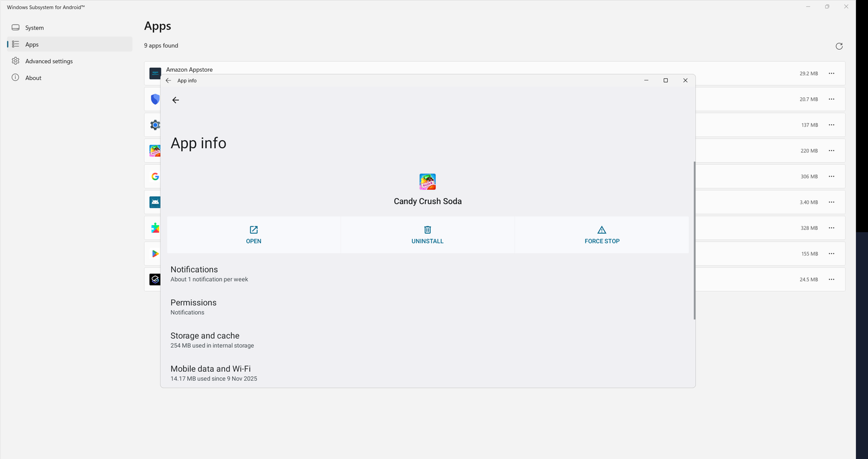Click the back arrow in App info title bar

point(168,80)
